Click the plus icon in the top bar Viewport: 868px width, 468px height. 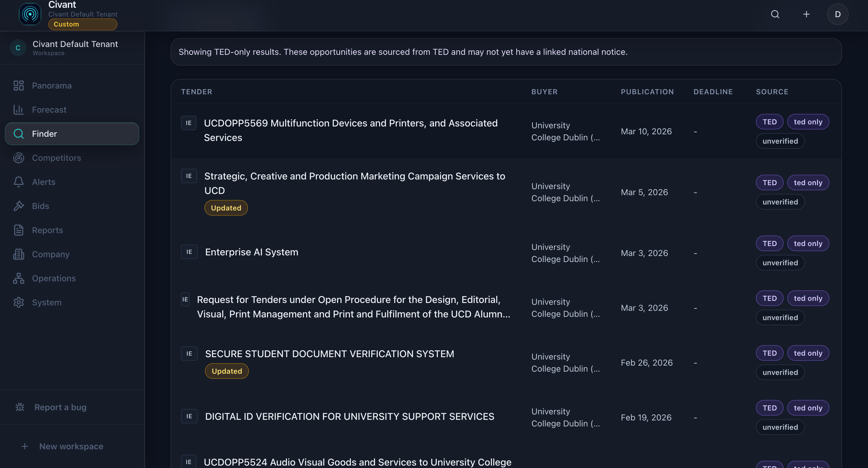pos(806,14)
